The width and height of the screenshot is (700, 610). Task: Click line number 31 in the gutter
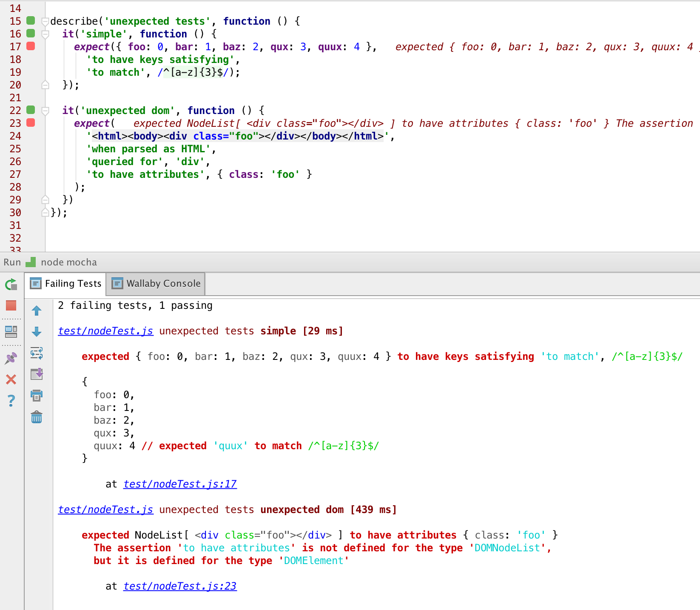point(15,225)
